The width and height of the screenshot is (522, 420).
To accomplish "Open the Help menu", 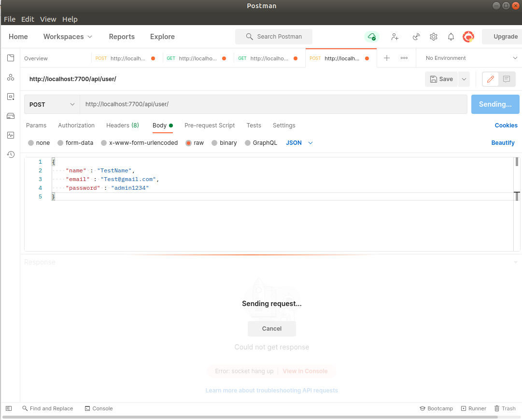I will pyautogui.click(x=70, y=19).
